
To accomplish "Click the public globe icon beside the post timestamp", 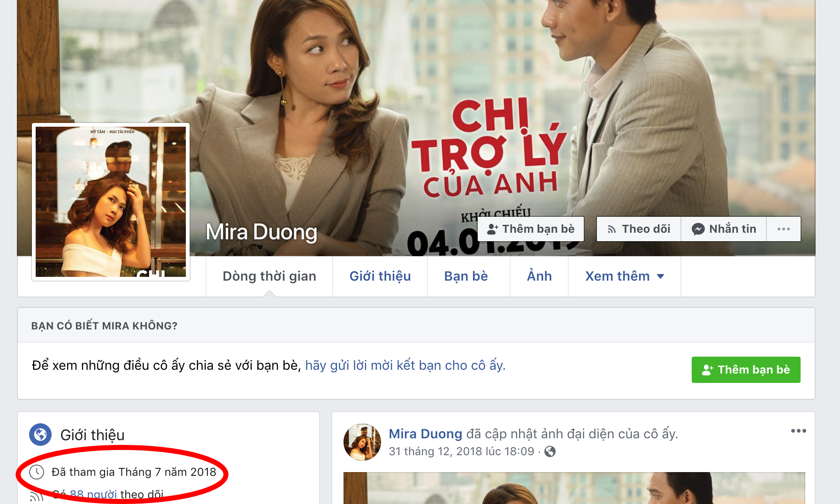I will click(550, 451).
